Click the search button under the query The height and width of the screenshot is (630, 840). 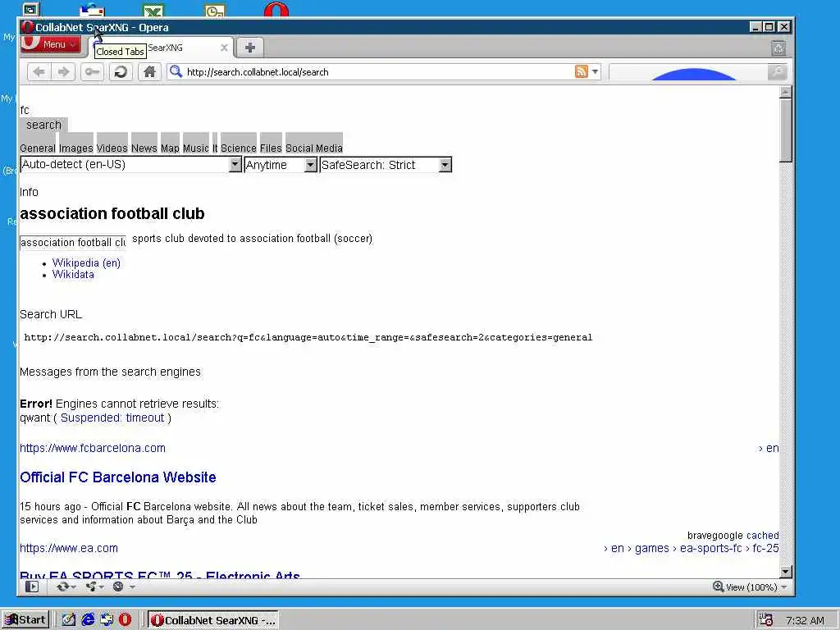44,125
